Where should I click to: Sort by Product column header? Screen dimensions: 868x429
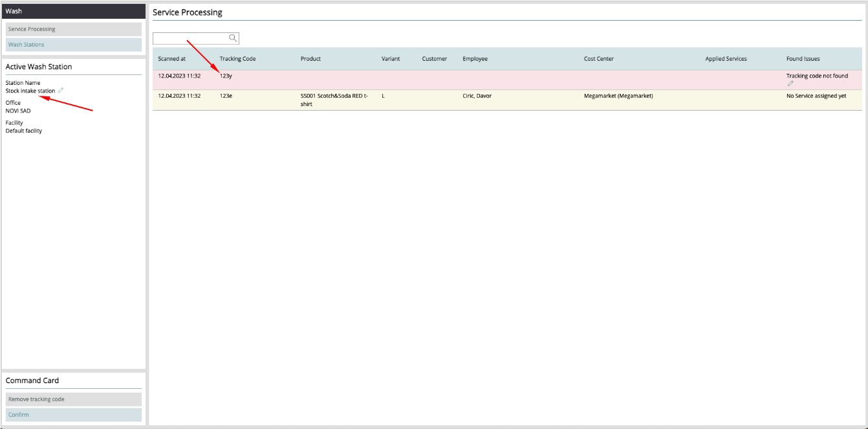click(x=310, y=59)
